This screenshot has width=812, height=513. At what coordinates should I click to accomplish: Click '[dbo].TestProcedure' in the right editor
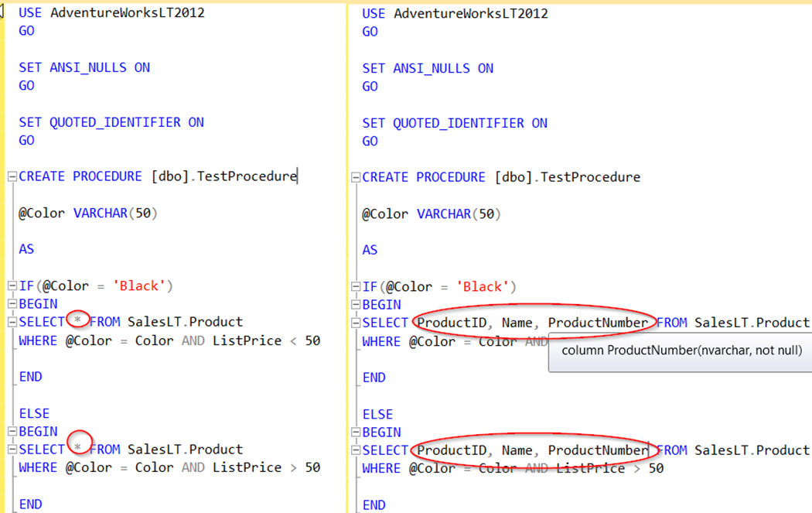(x=568, y=177)
